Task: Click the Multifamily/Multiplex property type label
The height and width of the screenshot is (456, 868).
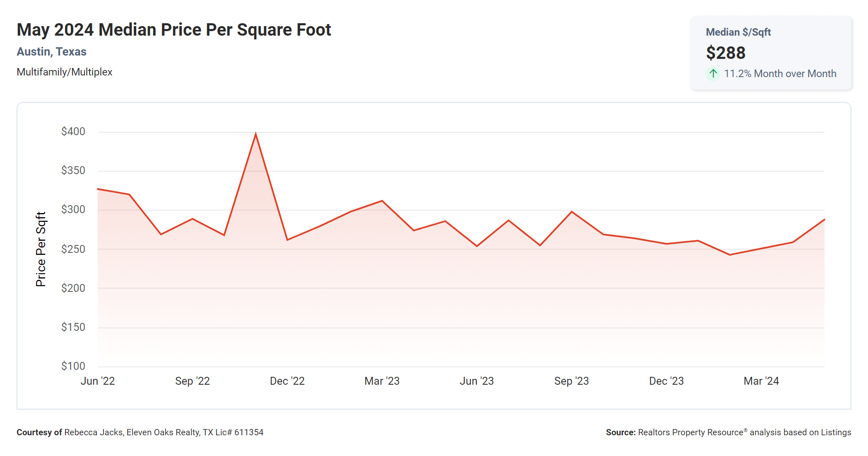Action: (64, 72)
